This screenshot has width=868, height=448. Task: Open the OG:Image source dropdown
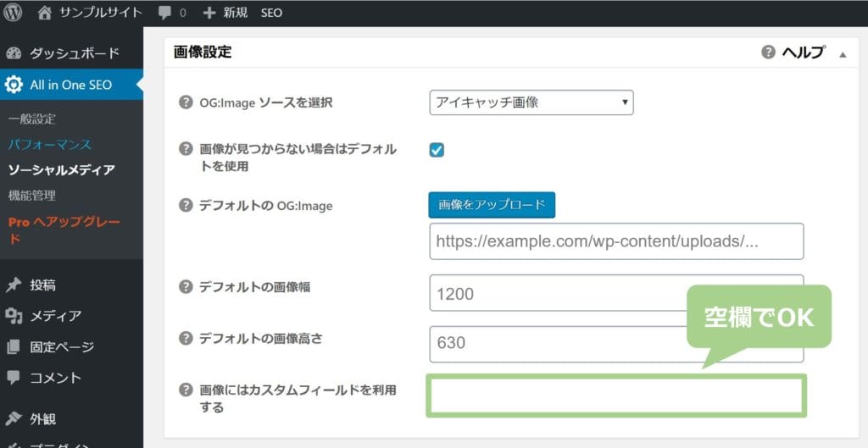(x=531, y=102)
